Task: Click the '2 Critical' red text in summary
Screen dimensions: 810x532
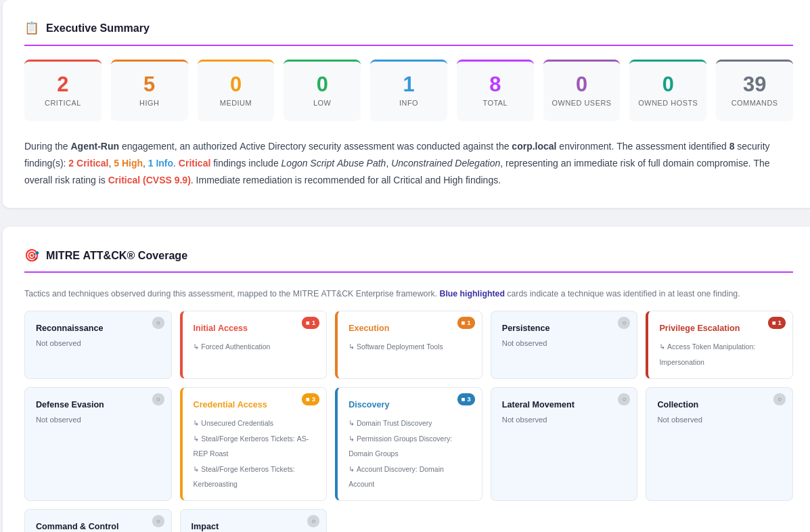Action: 89,163
